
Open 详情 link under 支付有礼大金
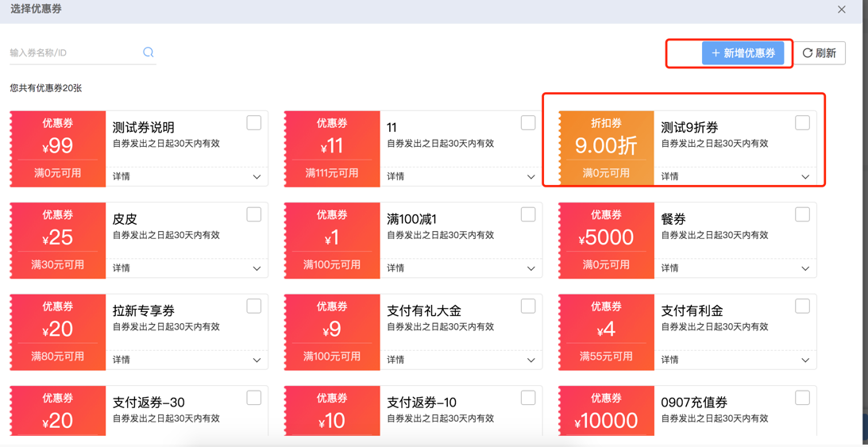point(395,360)
